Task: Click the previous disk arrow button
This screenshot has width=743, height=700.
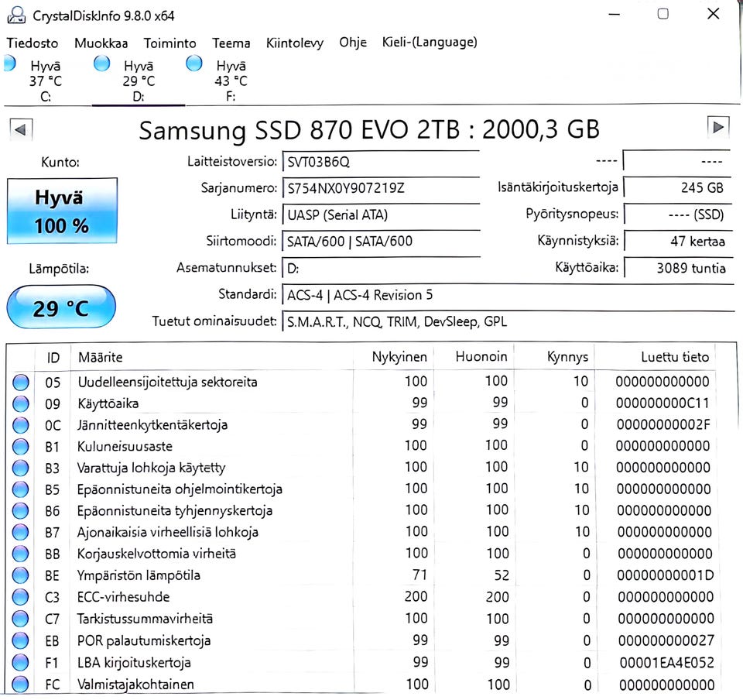Action: point(20,129)
